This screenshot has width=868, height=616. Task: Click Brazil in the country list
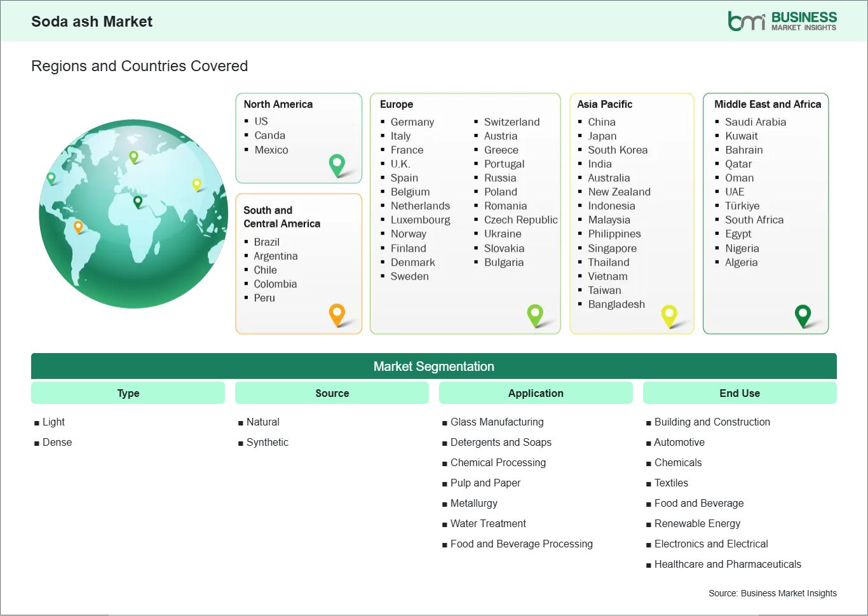266,242
